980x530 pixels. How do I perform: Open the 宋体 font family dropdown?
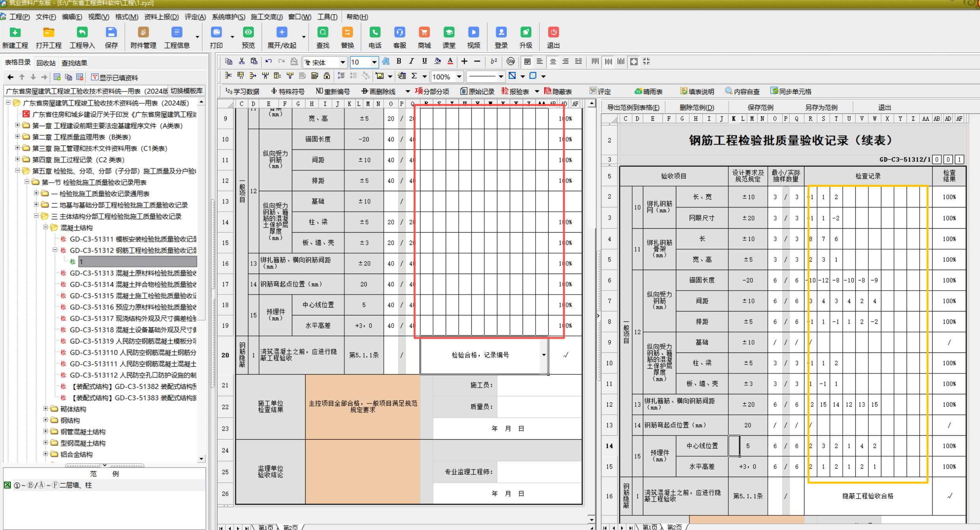tap(342, 62)
